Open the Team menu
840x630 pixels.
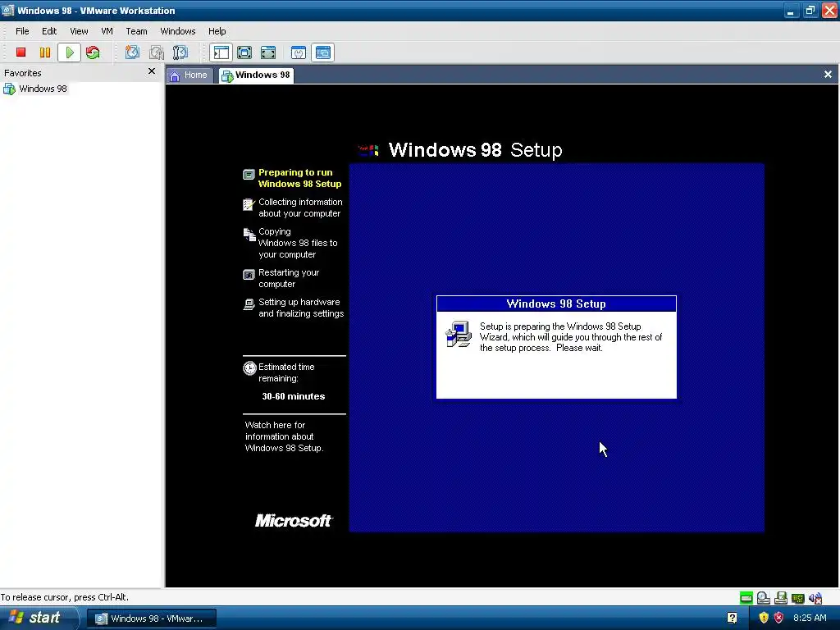136,31
